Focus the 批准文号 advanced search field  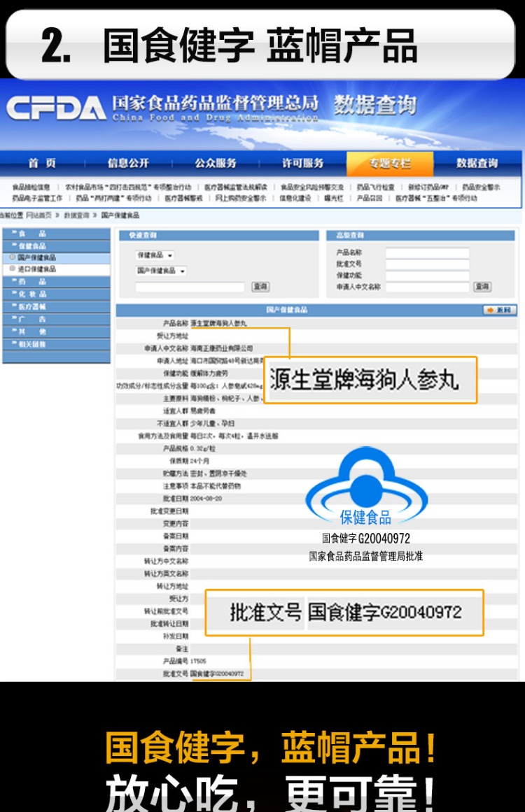[427, 264]
